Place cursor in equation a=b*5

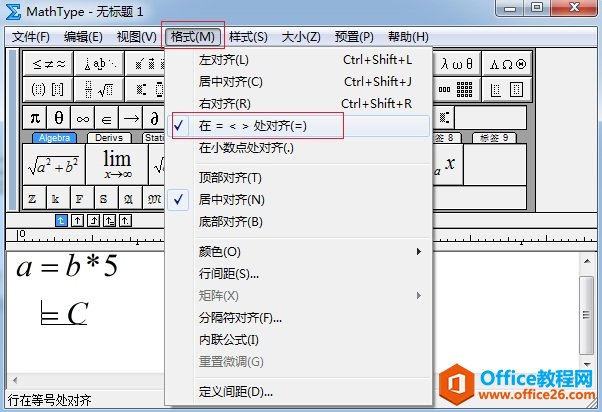[67, 266]
